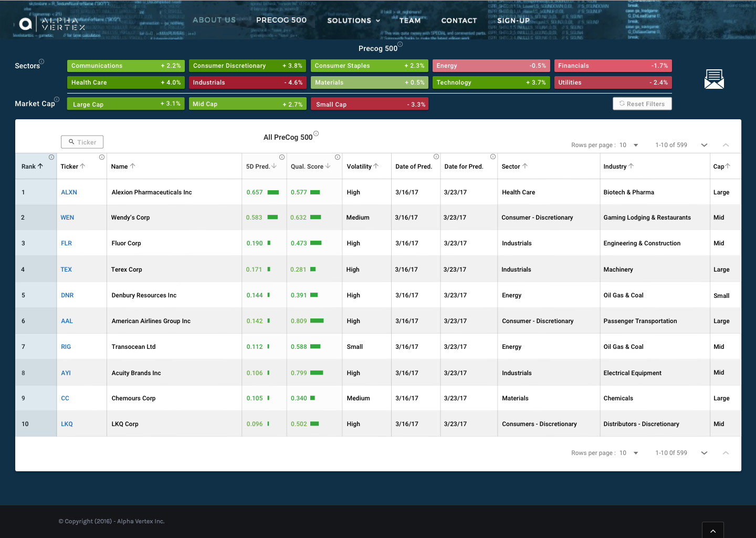
Task: Sort table by Ticker column arrow
Action: (82, 166)
